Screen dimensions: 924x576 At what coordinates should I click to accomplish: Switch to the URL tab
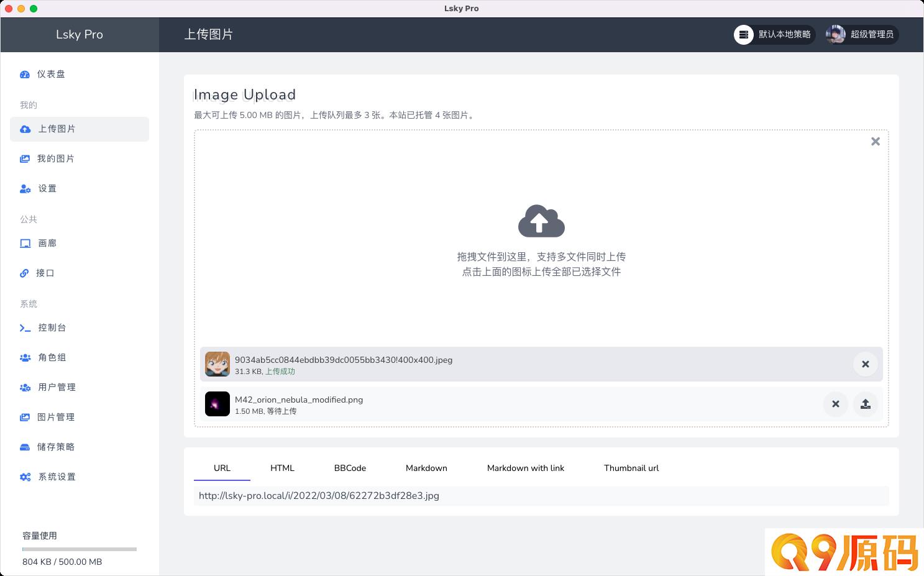pyautogui.click(x=222, y=469)
